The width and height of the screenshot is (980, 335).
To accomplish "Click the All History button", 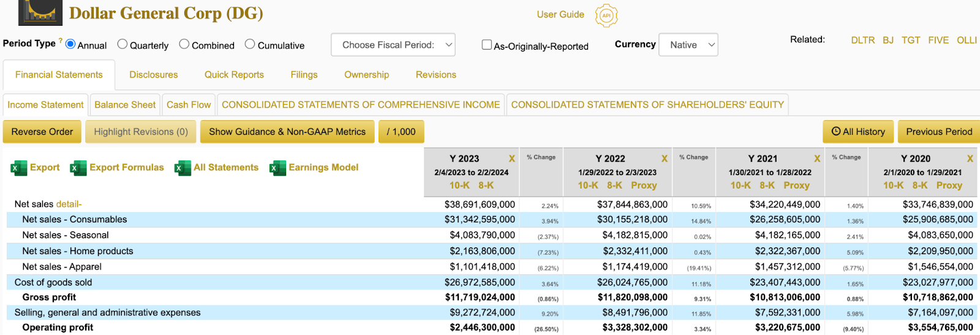I will point(858,132).
